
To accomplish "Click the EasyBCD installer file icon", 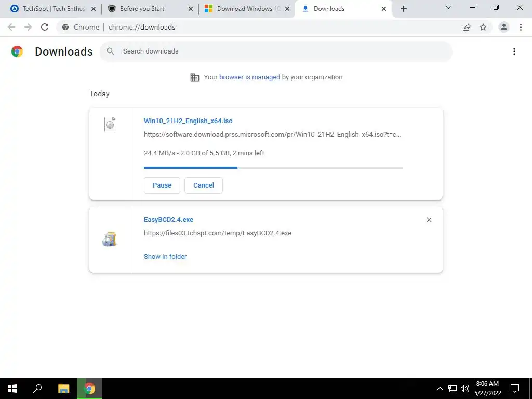I will pos(110,239).
